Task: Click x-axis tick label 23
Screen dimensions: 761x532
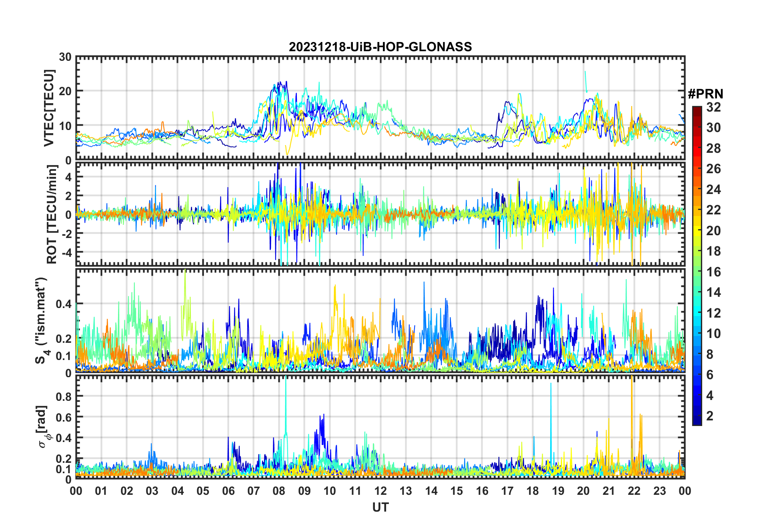Action: tap(659, 491)
